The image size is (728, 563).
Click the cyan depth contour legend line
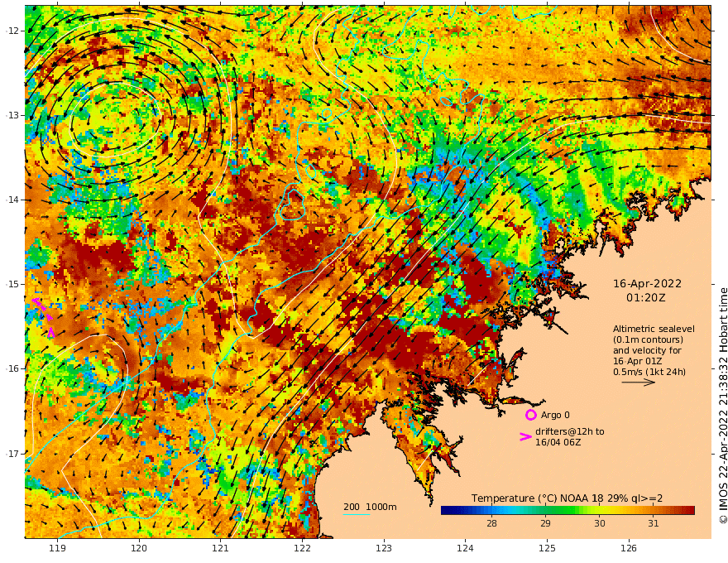[357, 514]
